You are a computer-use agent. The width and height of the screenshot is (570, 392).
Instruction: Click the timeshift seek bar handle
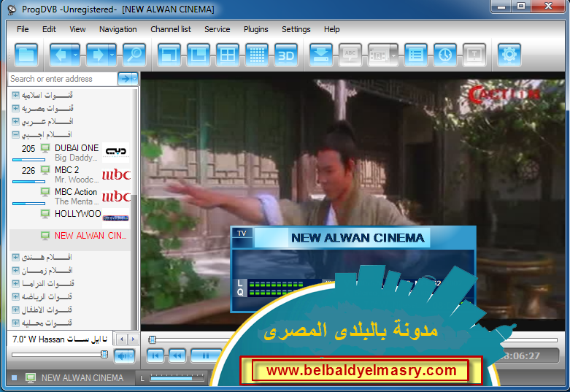[x=153, y=339]
